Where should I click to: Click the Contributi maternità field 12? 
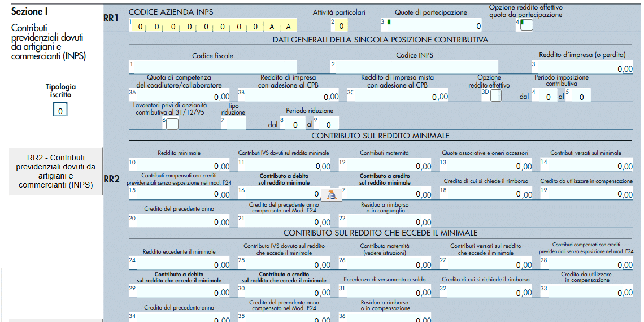pyautogui.click(x=385, y=165)
